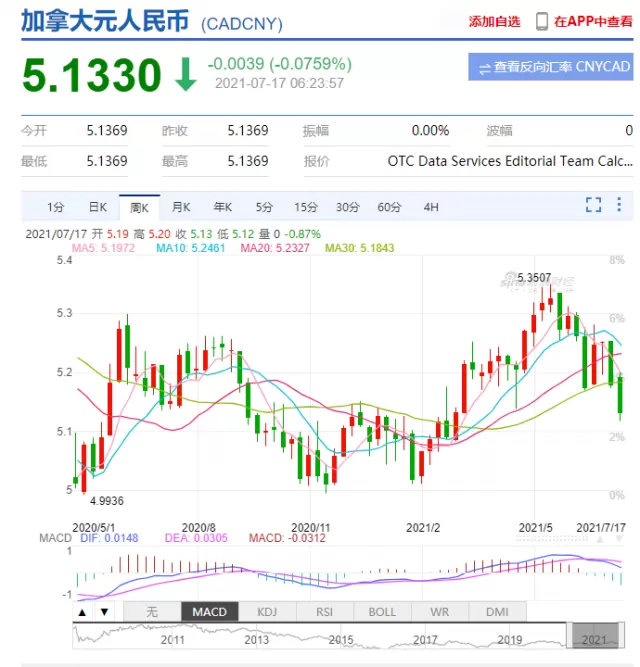
Task: Select the 60分 interval tab
Action: click(x=389, y=207)
